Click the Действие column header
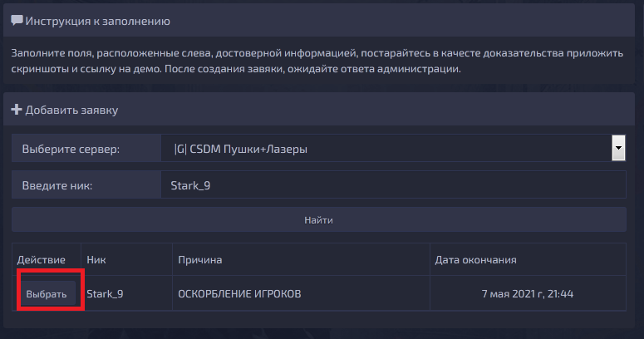 pyautogui.click(x=41, y=260)
